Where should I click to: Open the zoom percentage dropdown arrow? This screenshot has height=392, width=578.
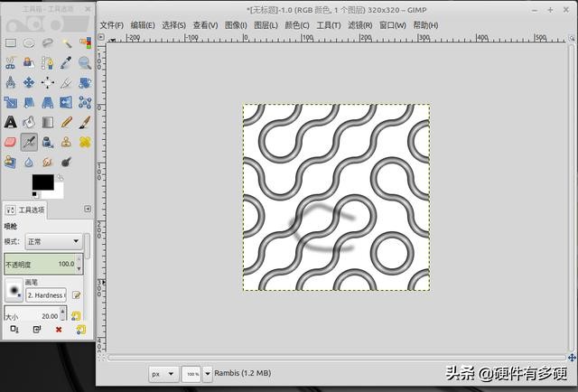pos(208,374)
